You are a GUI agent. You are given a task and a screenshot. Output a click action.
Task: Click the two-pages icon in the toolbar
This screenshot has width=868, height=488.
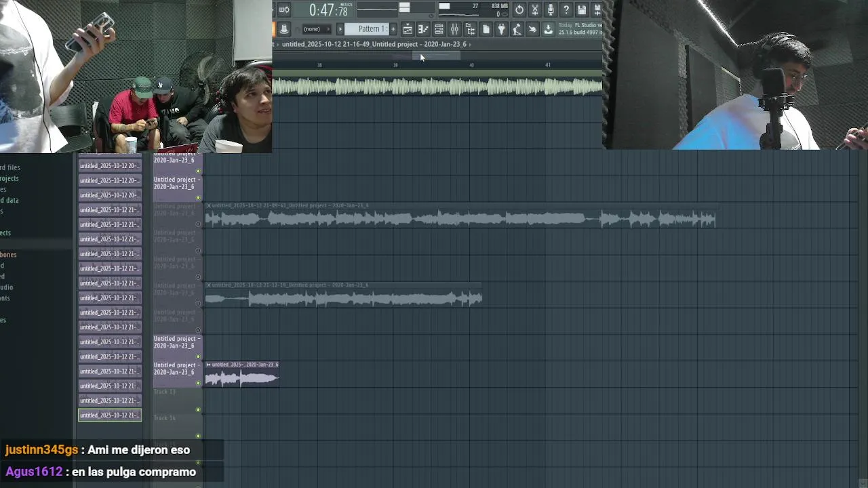point(486,29)
